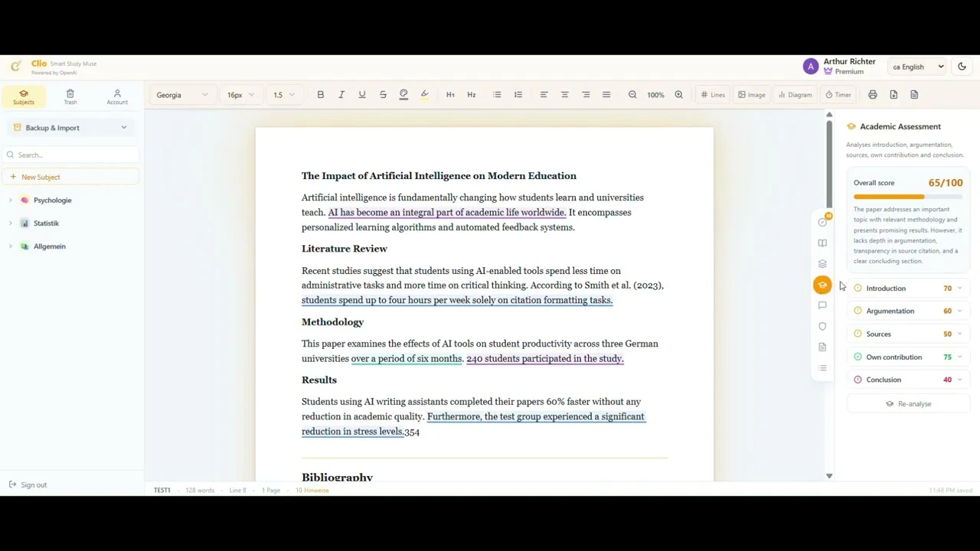The image size is (980, 551).
Task: Click the 100% zoom level
Action: [x=655, y=95]
